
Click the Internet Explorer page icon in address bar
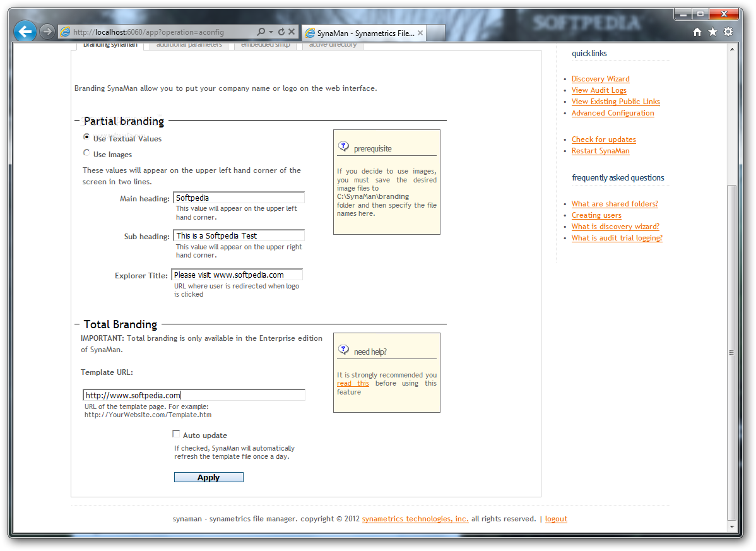coord(65,32)
